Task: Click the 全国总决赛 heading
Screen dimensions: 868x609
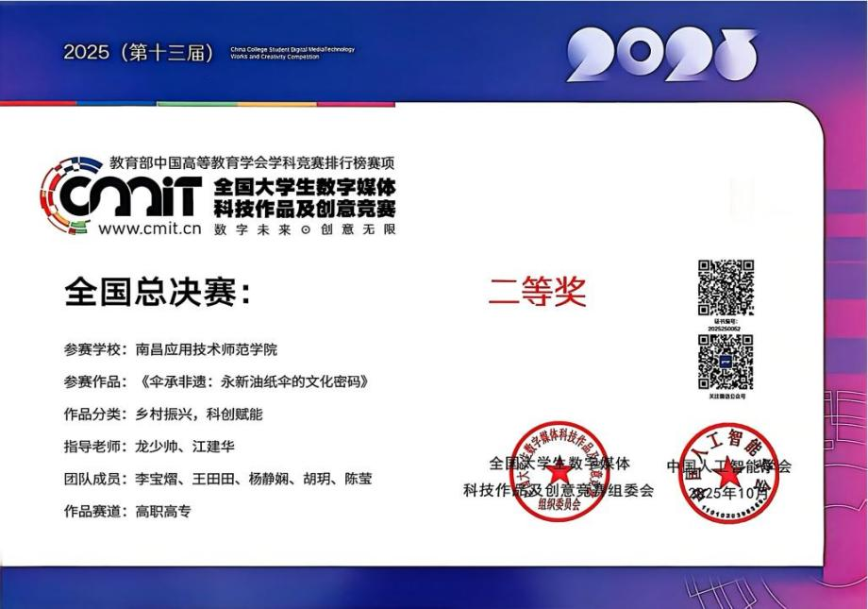Action: (158, 292)
